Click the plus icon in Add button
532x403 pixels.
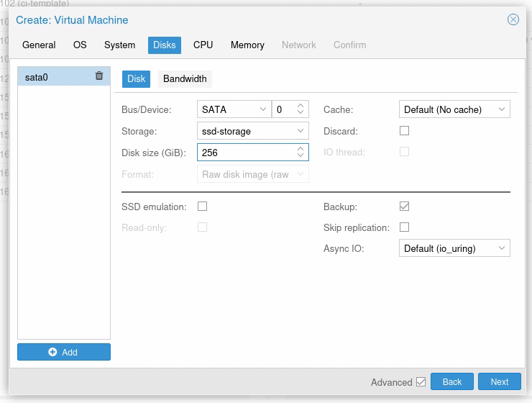click(x=52, y=352)
